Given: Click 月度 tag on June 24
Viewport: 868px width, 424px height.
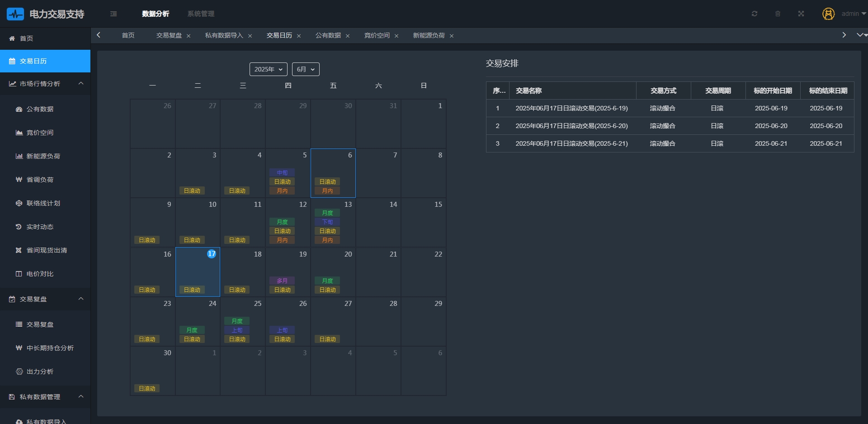Looking at the screenshot, I should [192, 330].
